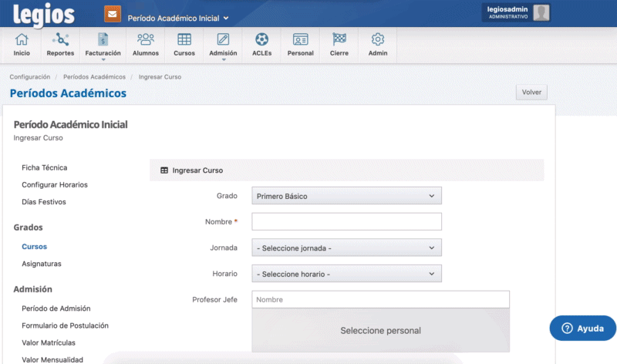Open Configurar Horarios in sidebar

[54, 185]
